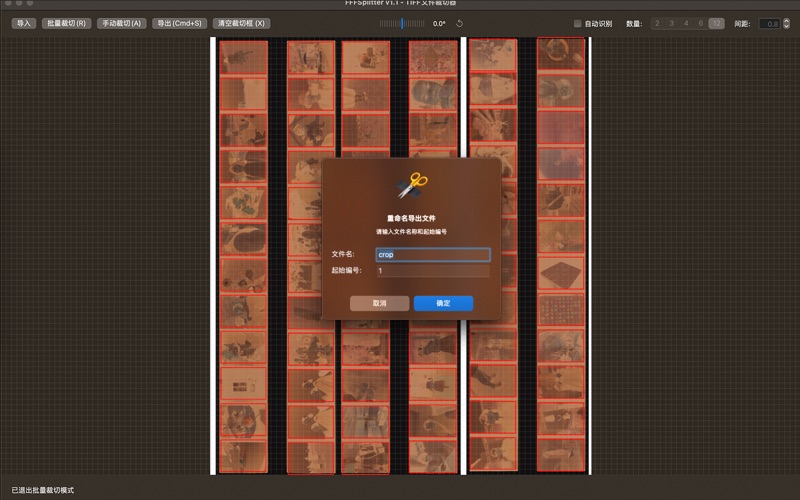Click the rotation angle slider
The image size is (800, 500).
point(402,23)
